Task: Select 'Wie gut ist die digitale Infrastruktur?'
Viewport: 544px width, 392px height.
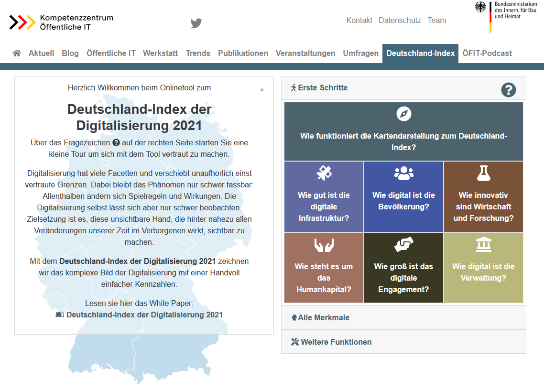Action: (324, 196)
